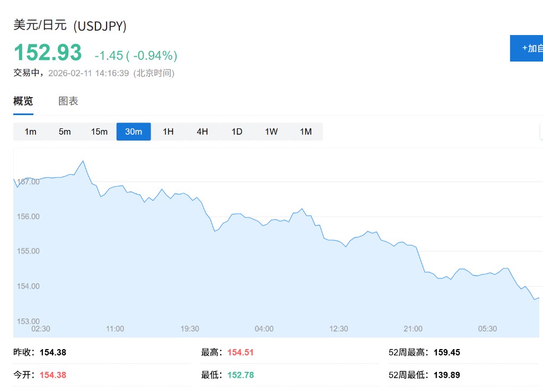Screen dimensions: 543x392
Task: Click the 最高 value 154.51
Action: (x=240, y=352)
